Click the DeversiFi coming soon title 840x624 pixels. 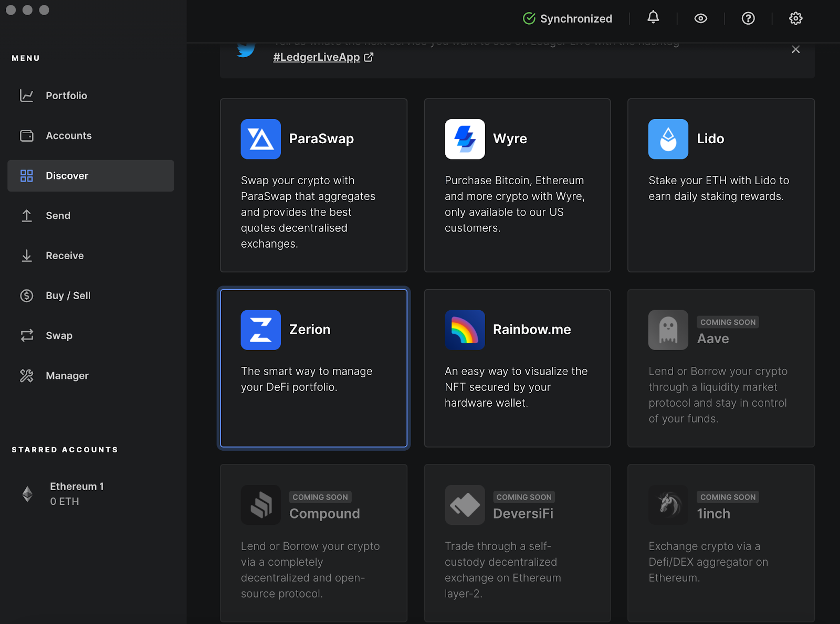[x=523, y=514]
